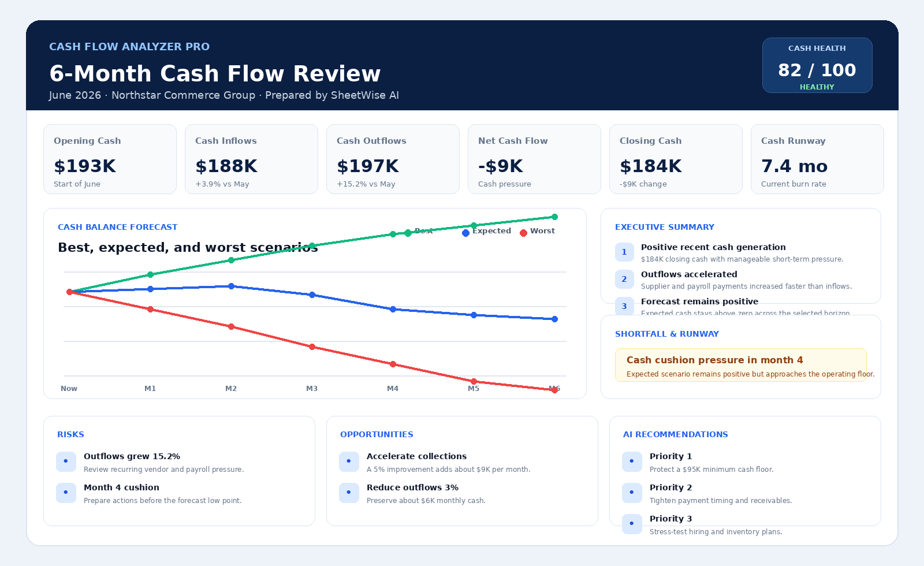Viewport: 924px width, 566px height.
Task: Click the red Worst legend dot
Action: [523, 233]
